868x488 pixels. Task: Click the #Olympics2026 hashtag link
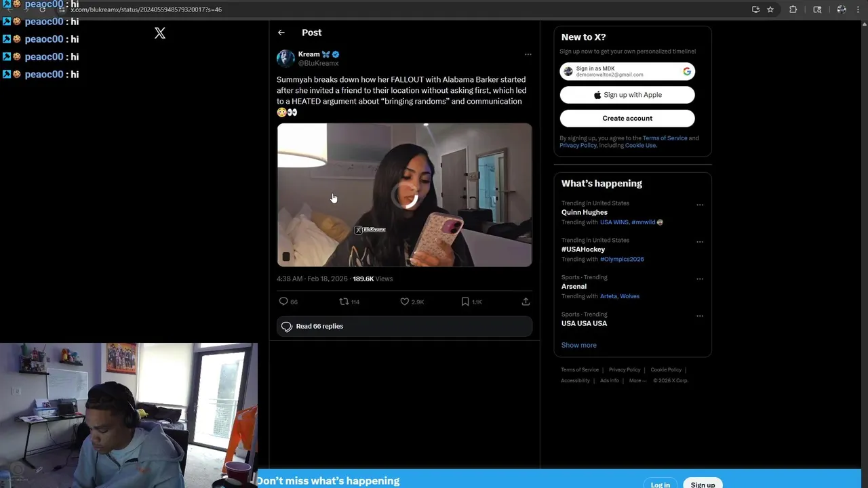(x=622, y=260)
